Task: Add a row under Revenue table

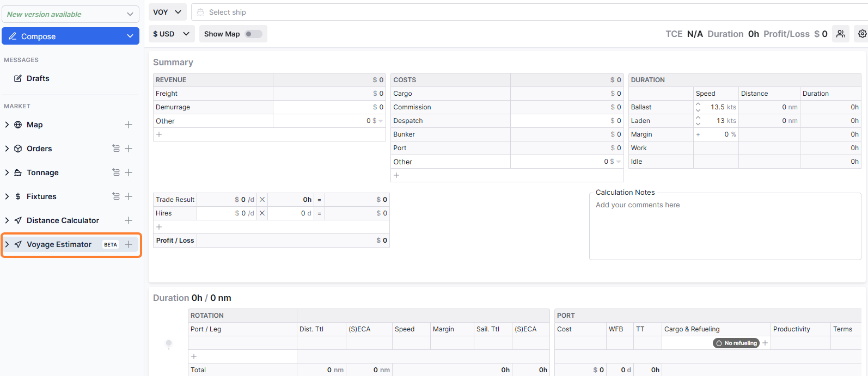Action: 159,134
